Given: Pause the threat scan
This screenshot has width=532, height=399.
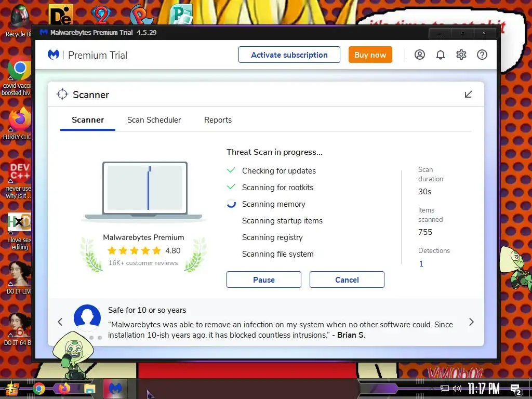Looking at the screenshot, I should pos(264,280).
